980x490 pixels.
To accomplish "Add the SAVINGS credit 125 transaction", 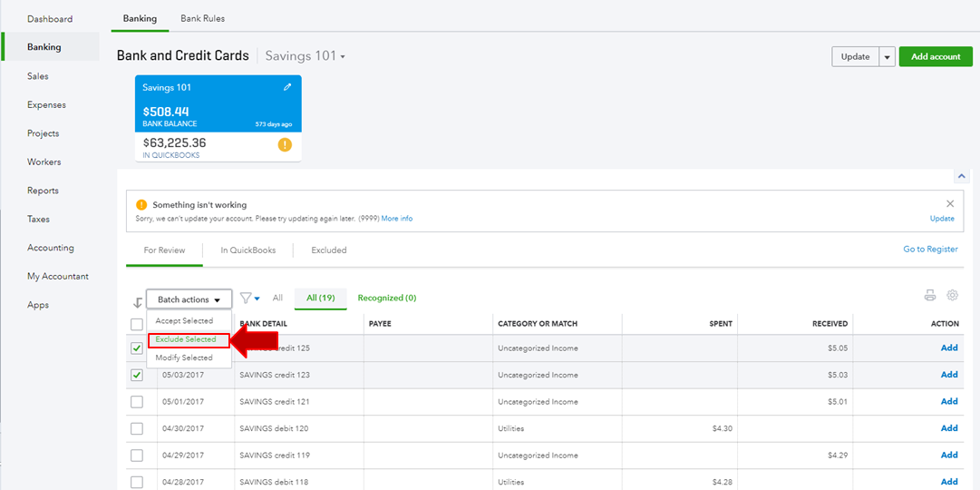I will pyautogui.click(x=949, y=348).
